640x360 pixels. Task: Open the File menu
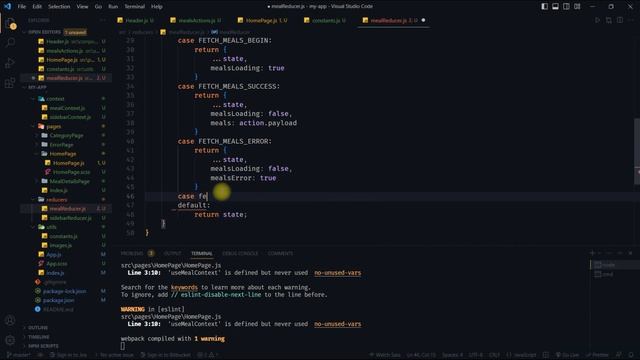pyautogui.click(x=22, y=7)
